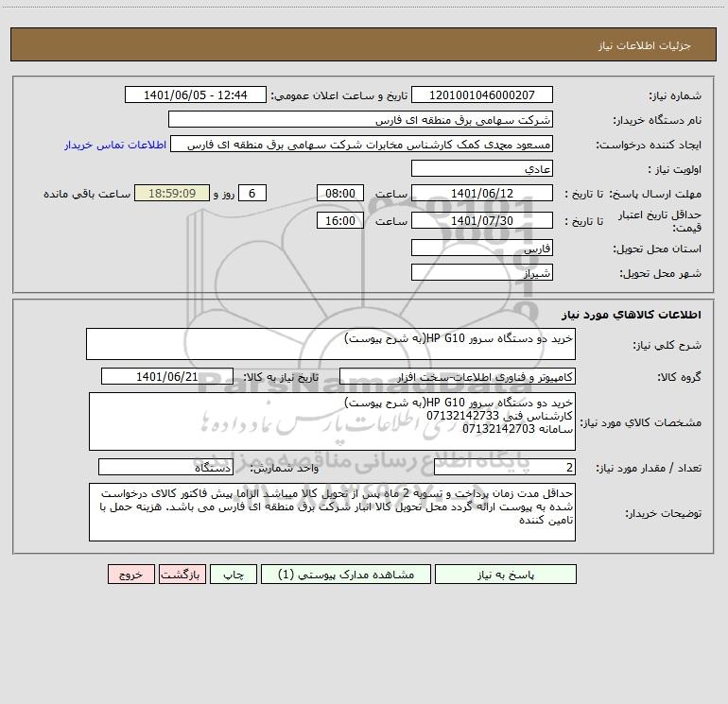
Task: Click remaining days field '6'
Action: pyautogui.click(x=252, y=193)
